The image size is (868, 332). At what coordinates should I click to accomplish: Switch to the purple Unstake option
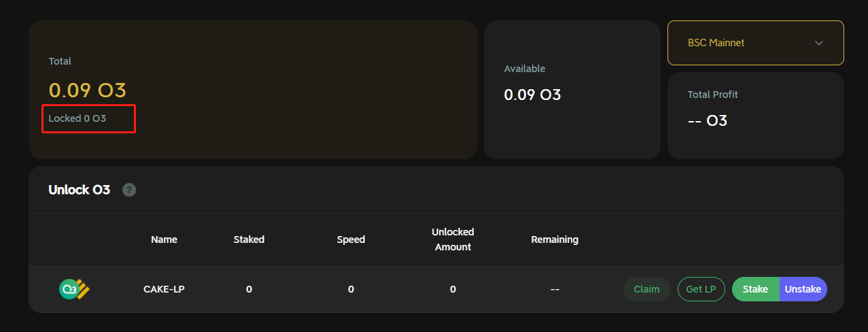(803, 289)
